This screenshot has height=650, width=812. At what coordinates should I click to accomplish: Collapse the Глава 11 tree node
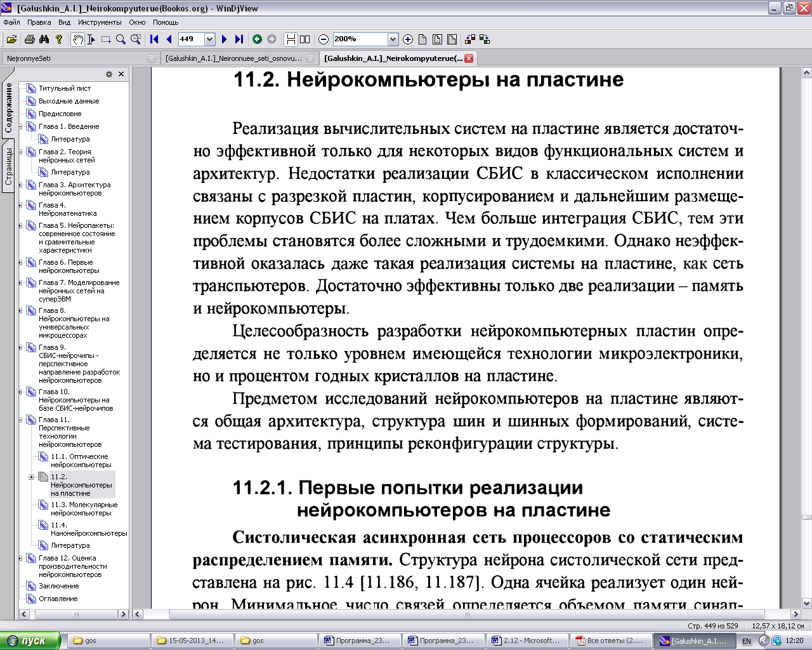(20, 420)
